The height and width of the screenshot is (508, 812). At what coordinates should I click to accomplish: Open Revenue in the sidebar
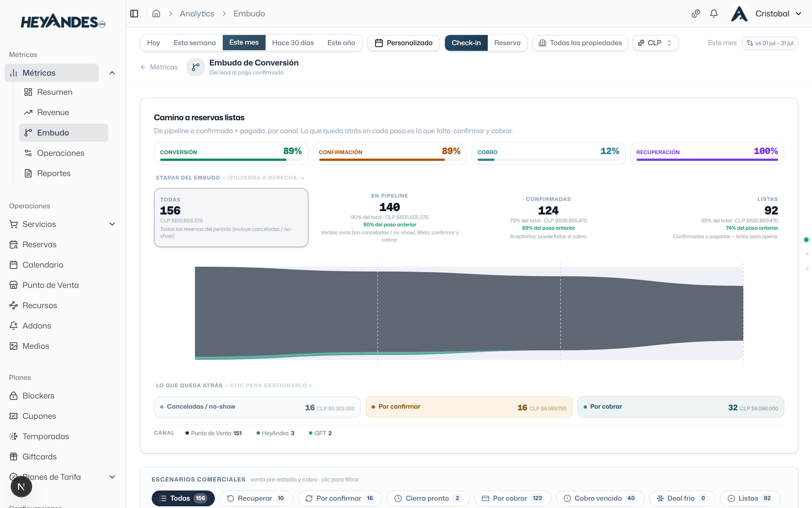64,112
